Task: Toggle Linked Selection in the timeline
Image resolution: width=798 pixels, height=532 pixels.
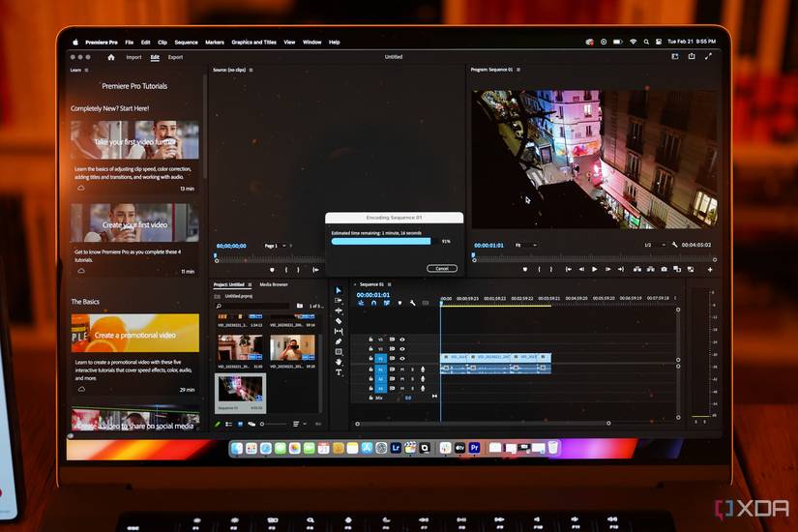Action: pyautogui.click(x=386, y=303)
